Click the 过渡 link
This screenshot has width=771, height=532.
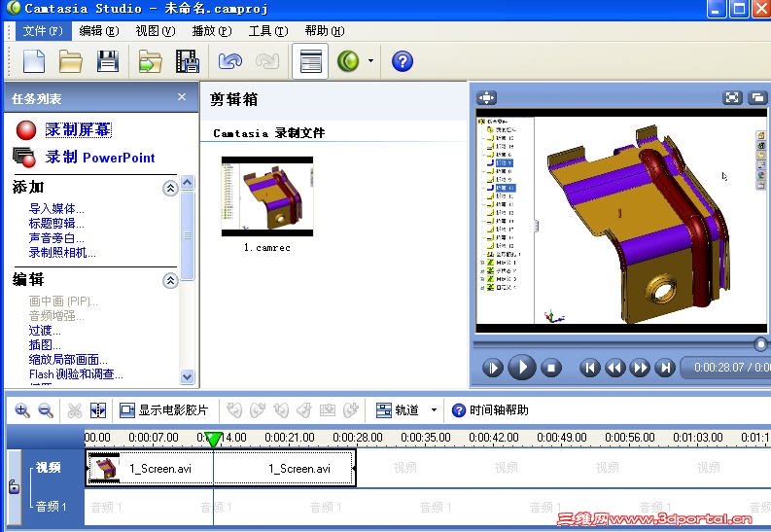(x=45, y=331)
